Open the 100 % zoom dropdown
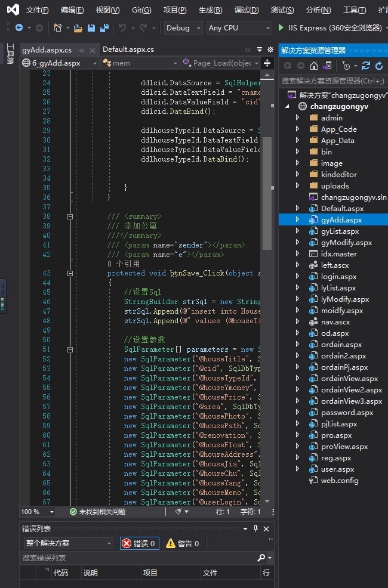Screen dimensions: 388x588 [37, 512]
